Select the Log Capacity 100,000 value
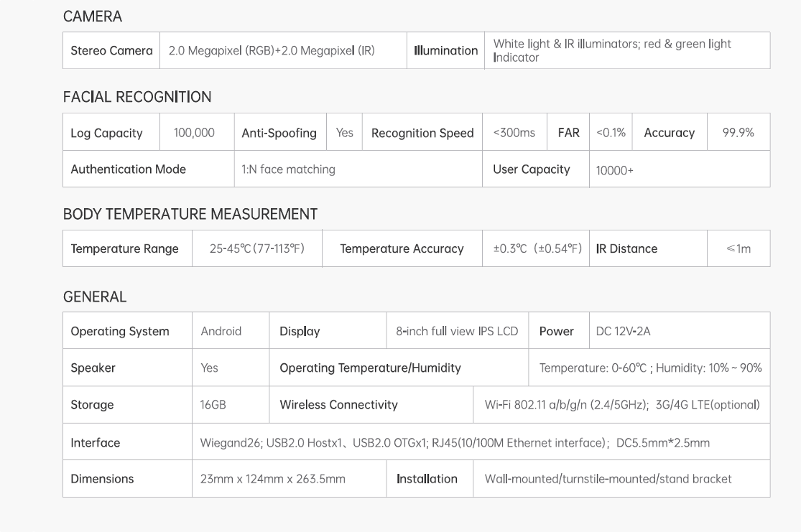 pyautogui.click(x=194, y=133)
